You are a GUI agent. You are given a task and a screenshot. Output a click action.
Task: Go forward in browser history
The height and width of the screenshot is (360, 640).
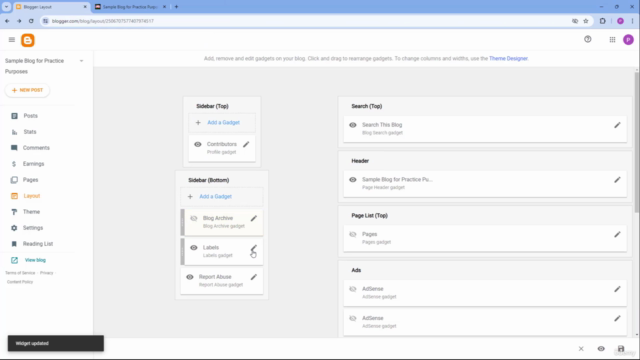(x=19, y=21)
